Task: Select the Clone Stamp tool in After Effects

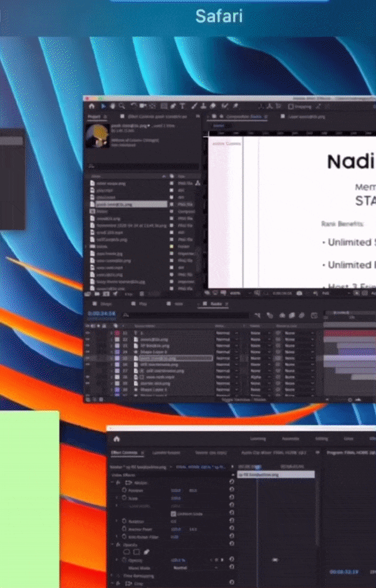Action: point(204,106)
